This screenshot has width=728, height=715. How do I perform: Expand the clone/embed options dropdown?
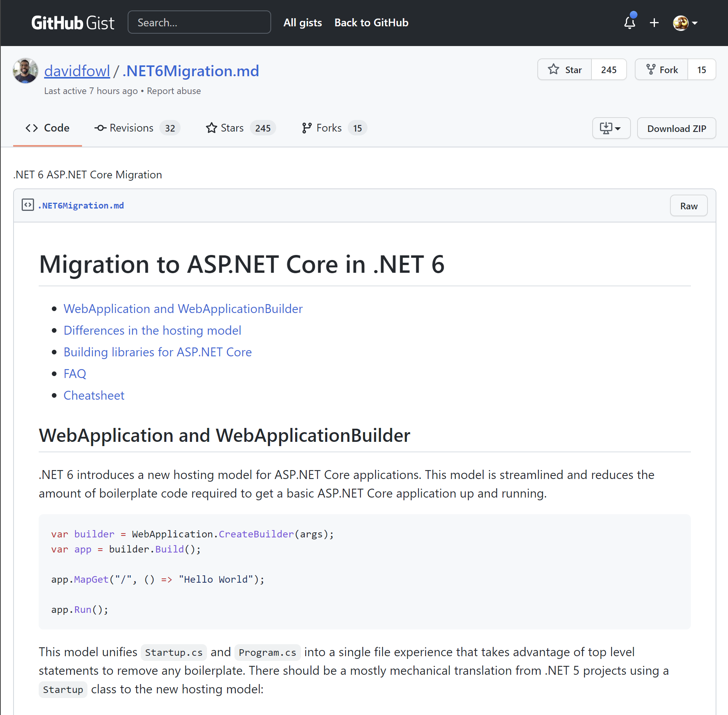(611, 128)
